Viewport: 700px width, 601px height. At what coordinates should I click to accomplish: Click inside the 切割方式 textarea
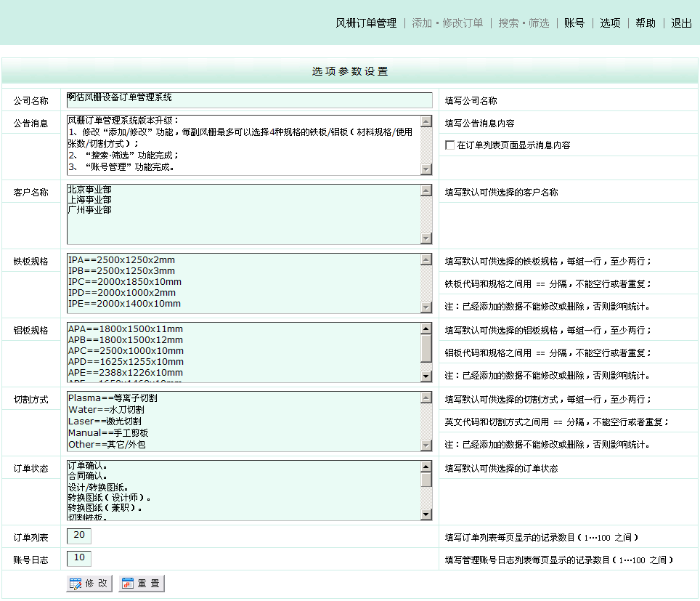point(243,421)
